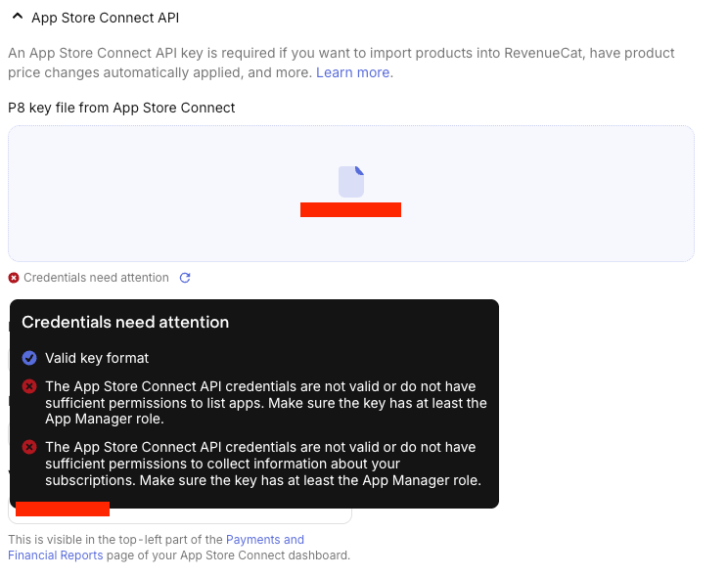
Task: Click the P8 key file upload area
Action: (x=351, y=193)
